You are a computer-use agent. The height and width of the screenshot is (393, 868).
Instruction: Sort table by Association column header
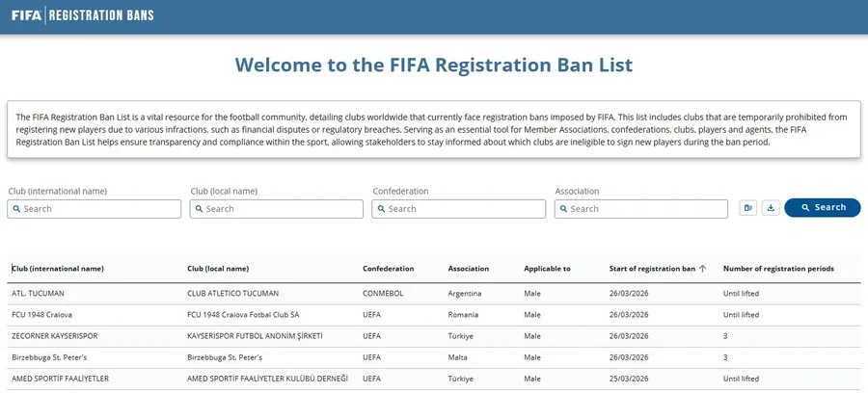pyautogui.click(x=469, y=269)
